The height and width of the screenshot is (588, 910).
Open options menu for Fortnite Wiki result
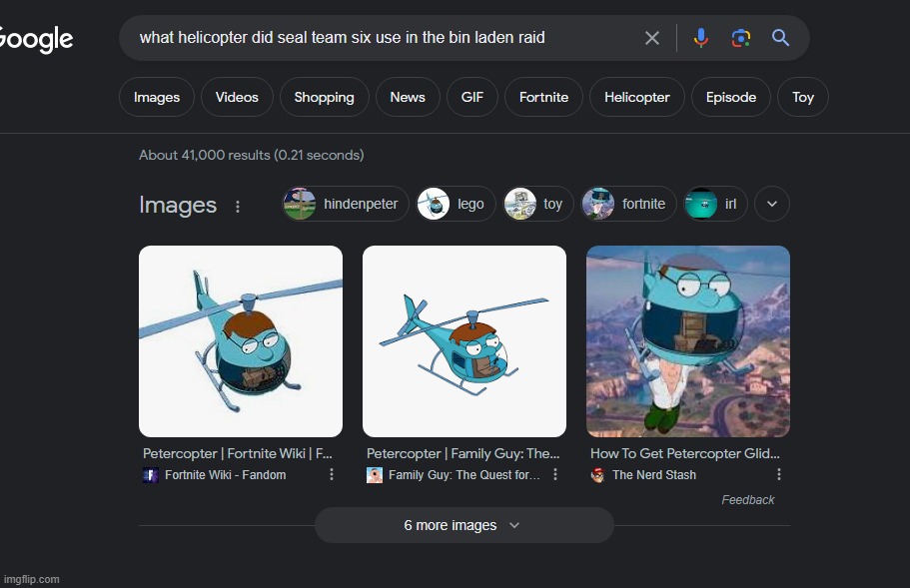pyautogui.click(x=332, y=475)
